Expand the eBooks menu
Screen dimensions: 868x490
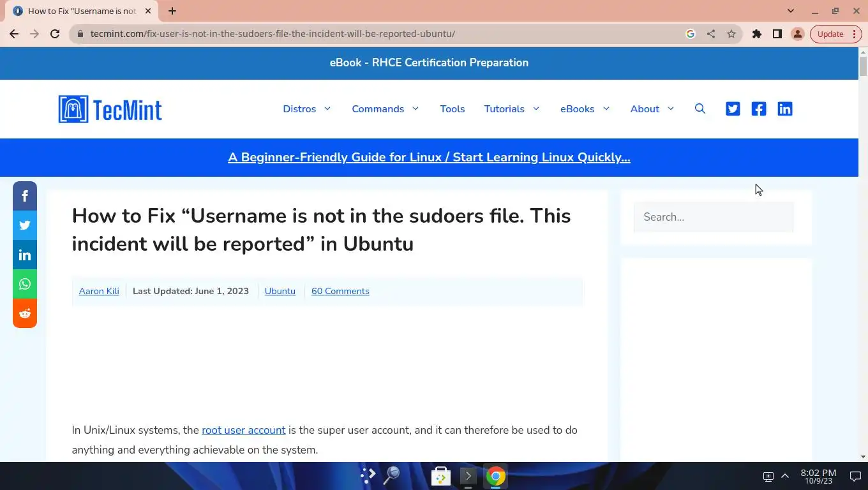pos(585,109)
